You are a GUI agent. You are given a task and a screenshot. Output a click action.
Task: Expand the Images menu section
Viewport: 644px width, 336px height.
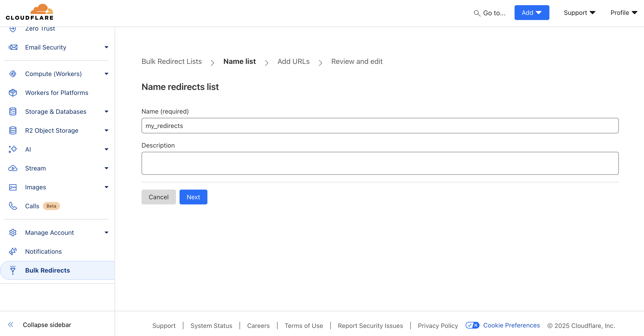[106, 187]
